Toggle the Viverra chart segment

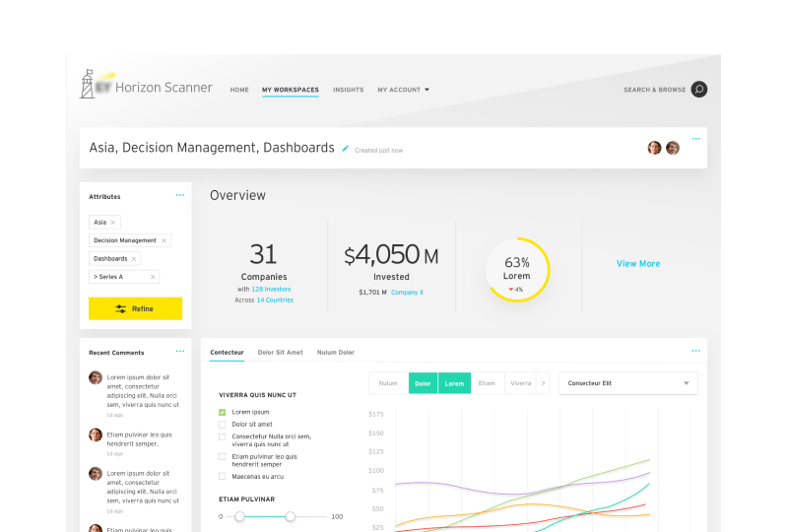point(521,383)
